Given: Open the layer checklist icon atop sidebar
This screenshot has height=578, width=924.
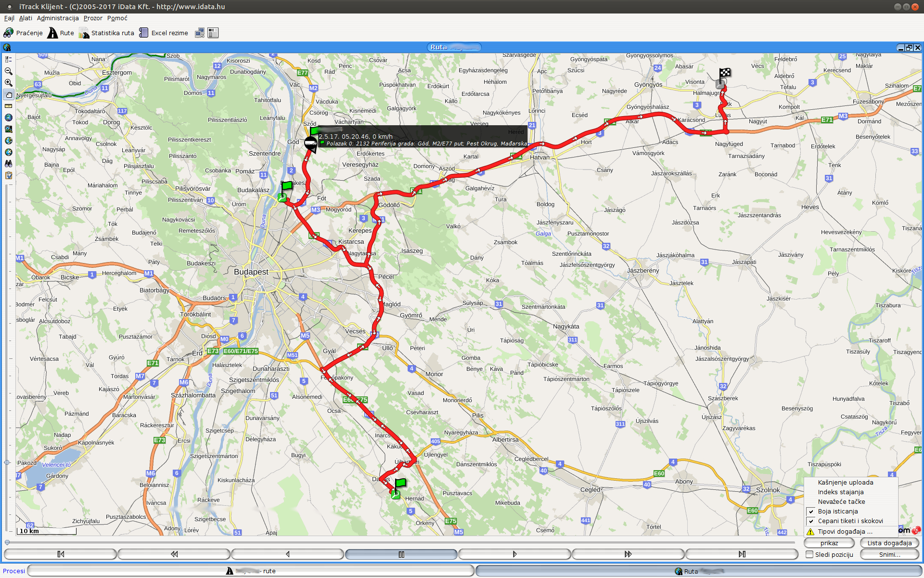Looking at the screenshot, I should (x=8, y=60).
